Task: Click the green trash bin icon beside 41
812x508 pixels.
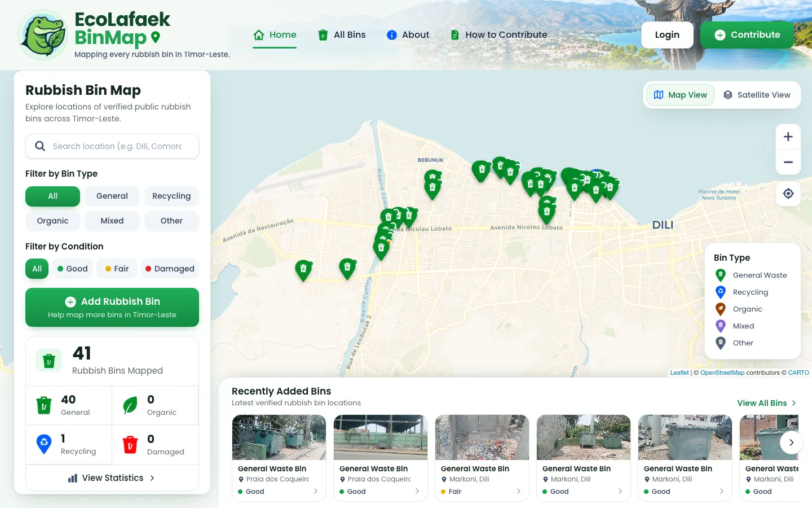Action: tap(49, 360)
